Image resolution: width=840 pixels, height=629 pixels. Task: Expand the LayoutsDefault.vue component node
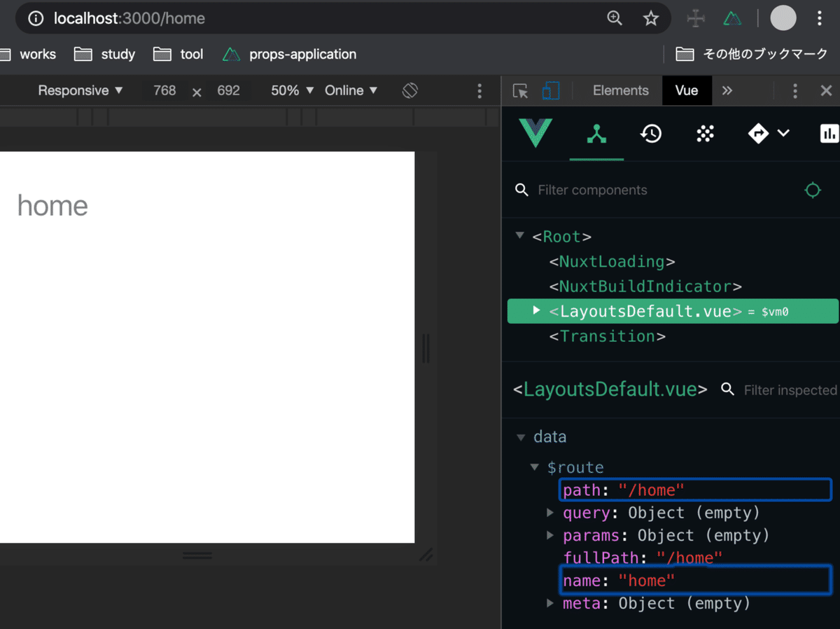pos(535,311)
